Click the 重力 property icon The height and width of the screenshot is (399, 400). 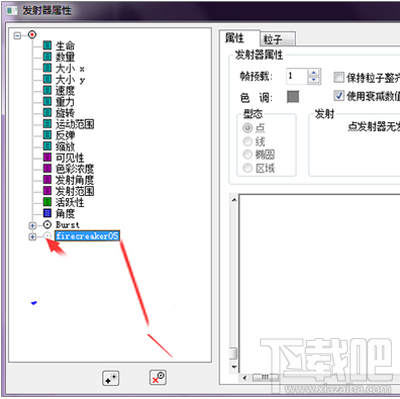coord(47,101)
